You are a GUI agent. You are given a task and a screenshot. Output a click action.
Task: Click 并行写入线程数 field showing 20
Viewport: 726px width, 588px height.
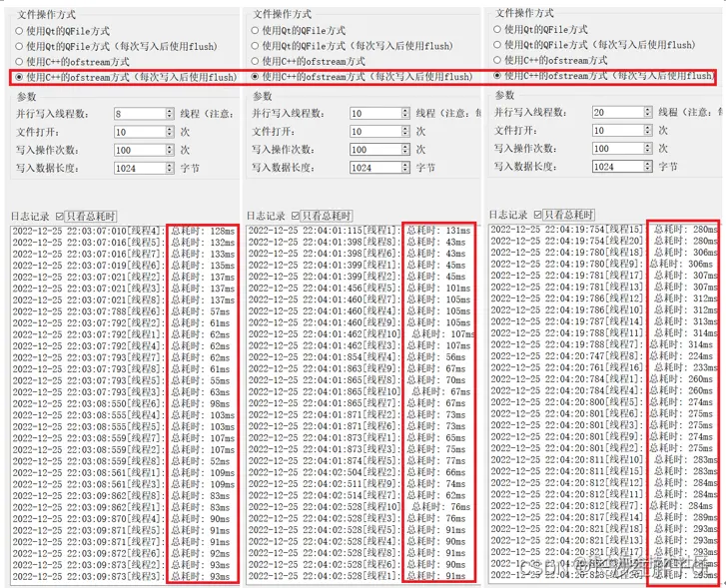622,112
